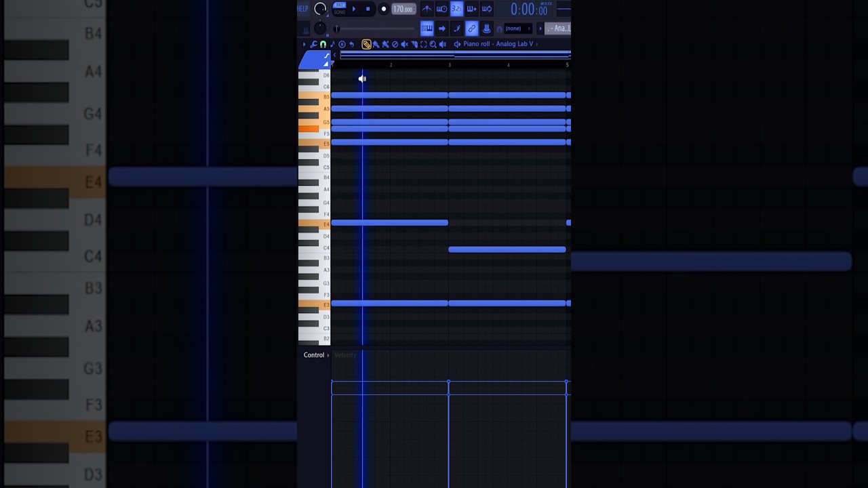
Task: Click speaker icon before Piano roll title
Action: pos(457,44)
